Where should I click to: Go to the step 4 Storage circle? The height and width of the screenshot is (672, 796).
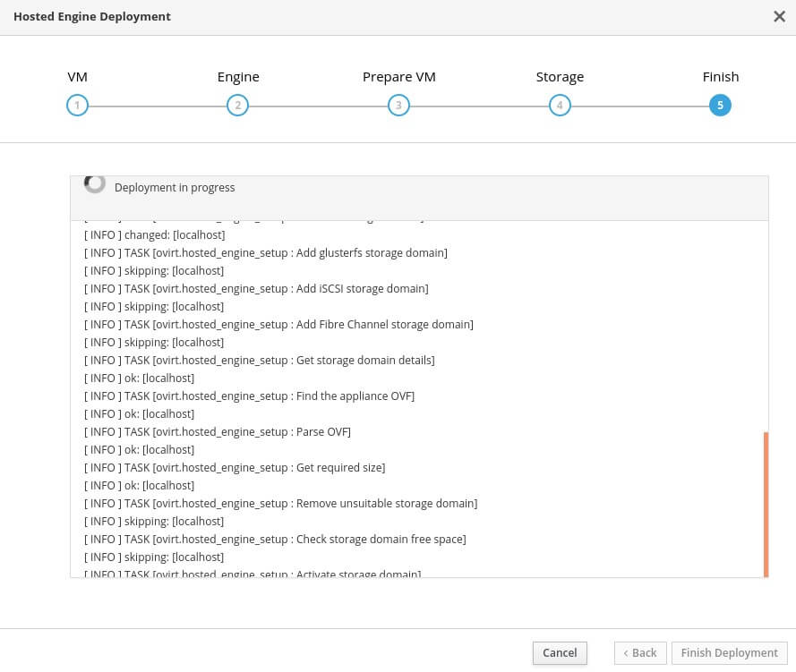(x=560, y=106)
